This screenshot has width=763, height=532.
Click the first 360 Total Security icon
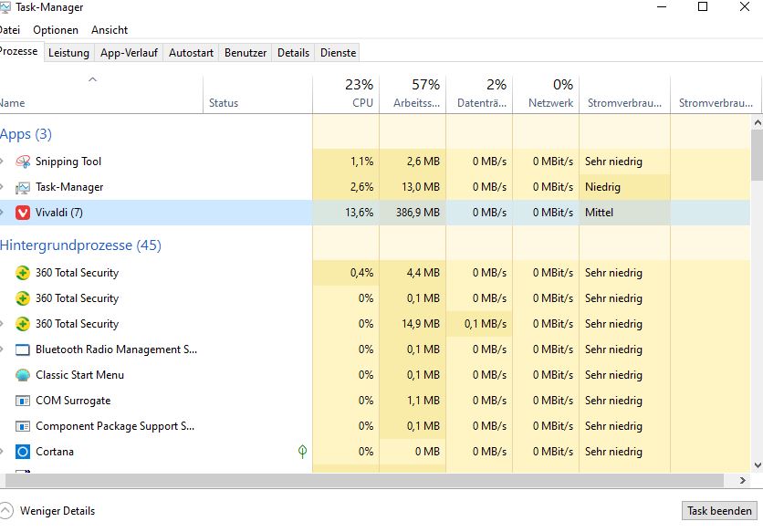(x=22, y=272)
